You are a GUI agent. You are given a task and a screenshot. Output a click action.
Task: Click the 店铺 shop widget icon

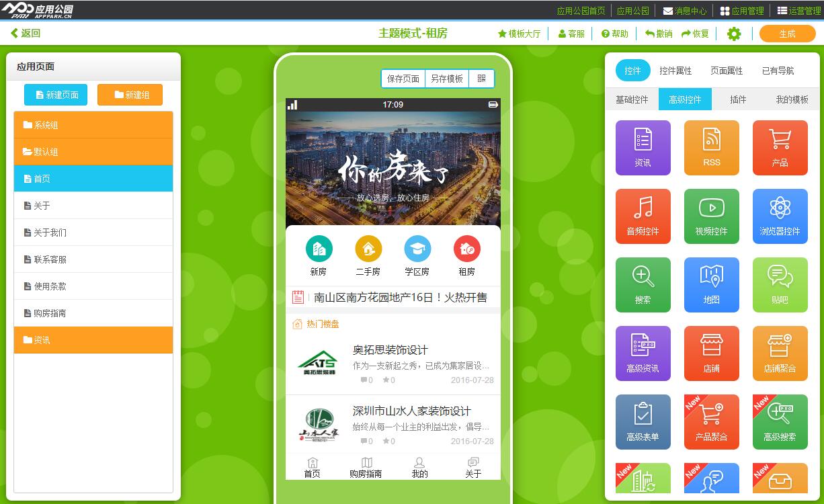coord(711,353)
